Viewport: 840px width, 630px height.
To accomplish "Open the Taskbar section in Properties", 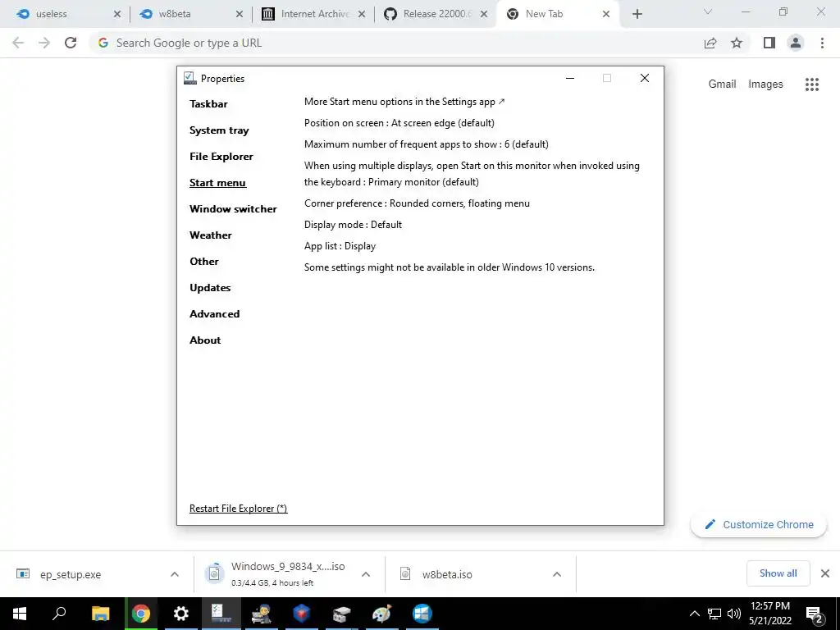I will (208, 104).
